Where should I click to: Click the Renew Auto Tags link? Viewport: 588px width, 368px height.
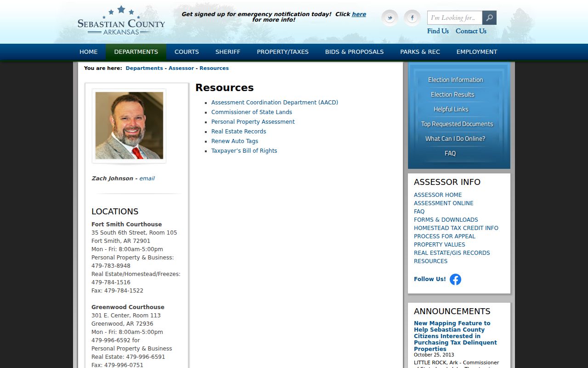tap(235, 141)
